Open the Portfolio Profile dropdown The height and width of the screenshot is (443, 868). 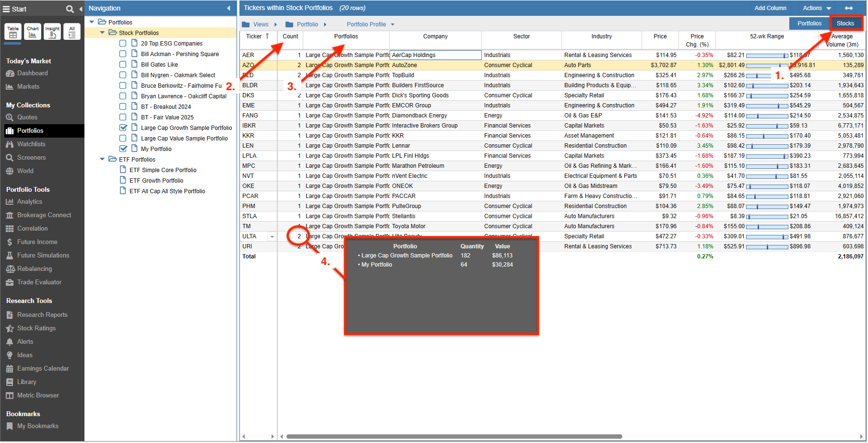tap(370, 24)
